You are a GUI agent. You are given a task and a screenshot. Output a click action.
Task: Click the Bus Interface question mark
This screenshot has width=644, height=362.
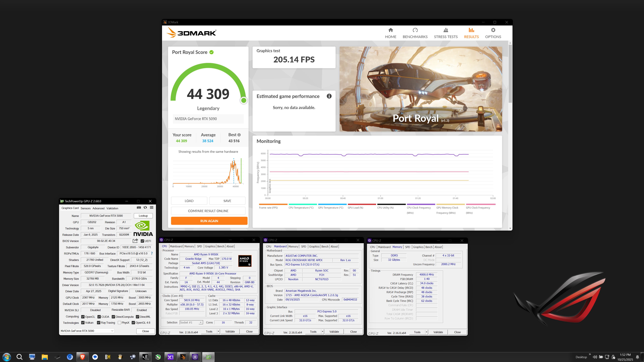pos(151,253)
